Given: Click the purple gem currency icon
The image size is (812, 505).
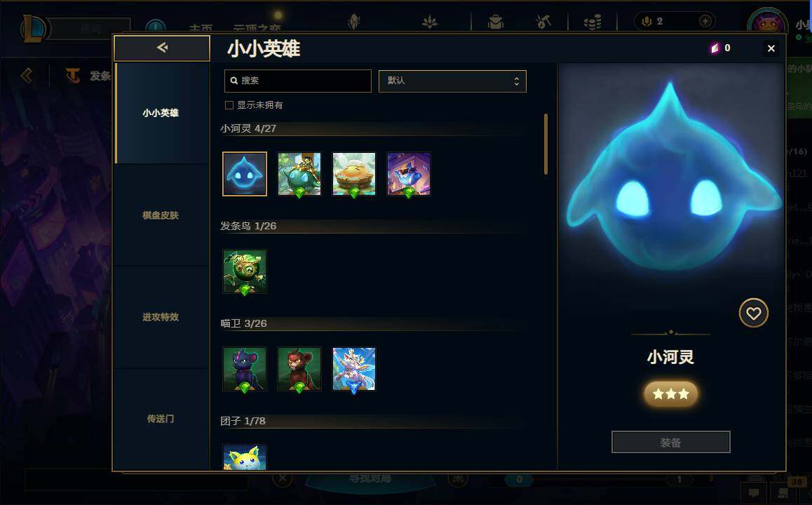Looking at the screenshot, I should click(x=715, y=48).
